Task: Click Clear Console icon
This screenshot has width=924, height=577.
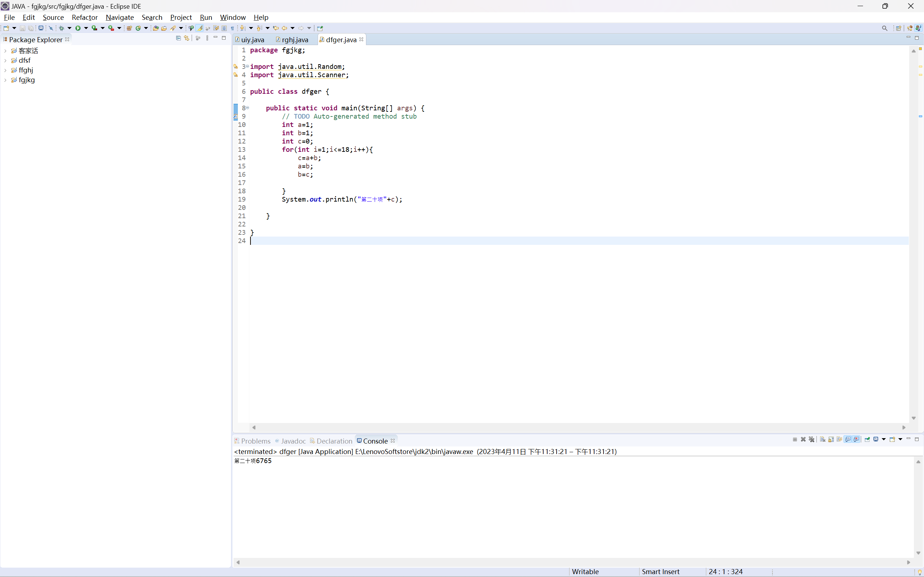Action: [823, 439]
